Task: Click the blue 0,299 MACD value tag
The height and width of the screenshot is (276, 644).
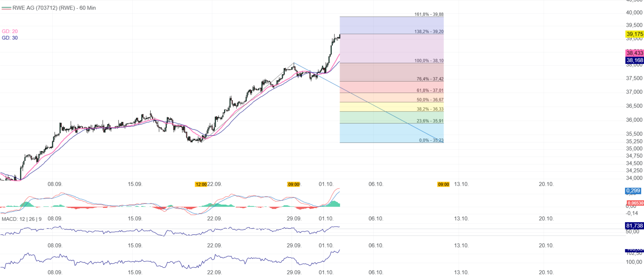Action: point(633,191)
